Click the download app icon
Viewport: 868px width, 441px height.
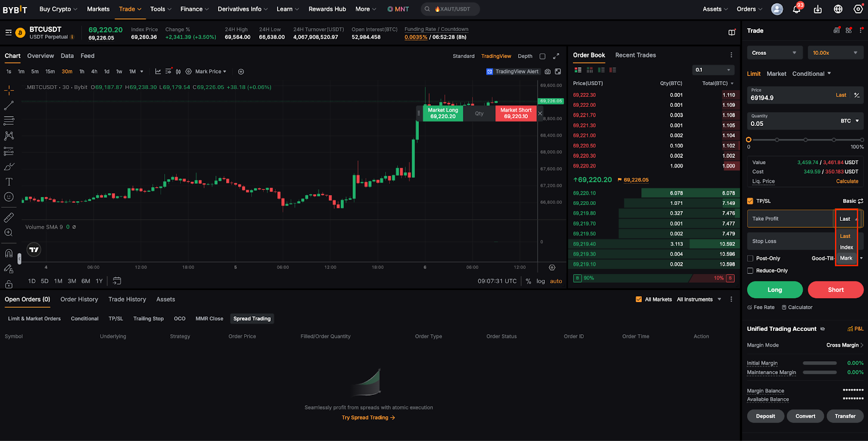818,9
